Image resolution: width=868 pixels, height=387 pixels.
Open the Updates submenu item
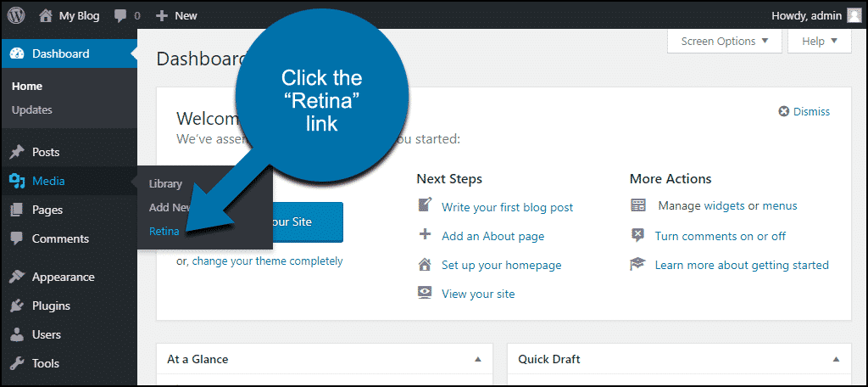click(32, 109)
